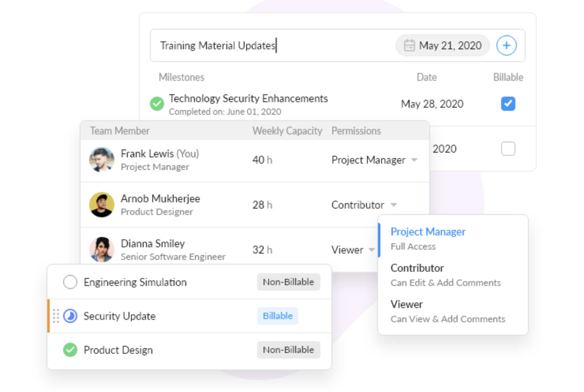Click in-progress status icon for Security Update
The image size is (584, 392).
[70, 316]
